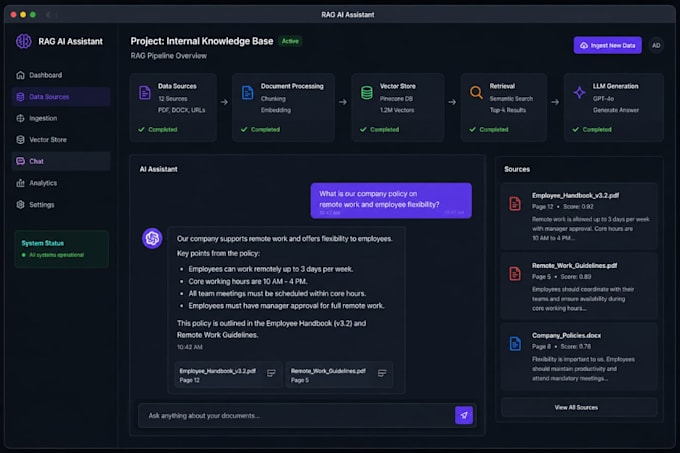Image resolution: width=680 pixels, height=453 pixels.
Task: Open the Remote_Work_Guidelines.pdf citation chip
Action: [339, 375]
